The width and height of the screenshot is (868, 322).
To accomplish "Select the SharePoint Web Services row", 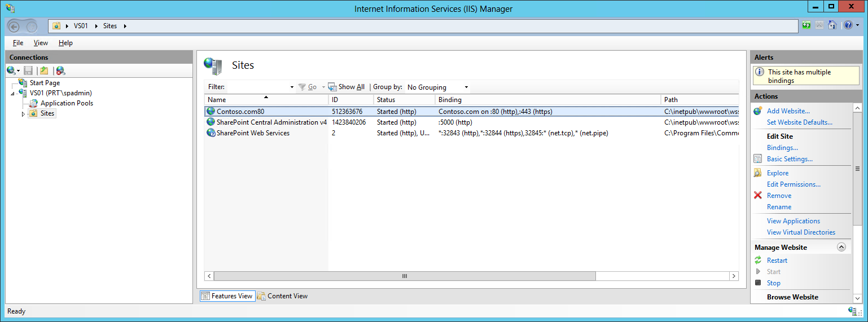I will 471,133.
